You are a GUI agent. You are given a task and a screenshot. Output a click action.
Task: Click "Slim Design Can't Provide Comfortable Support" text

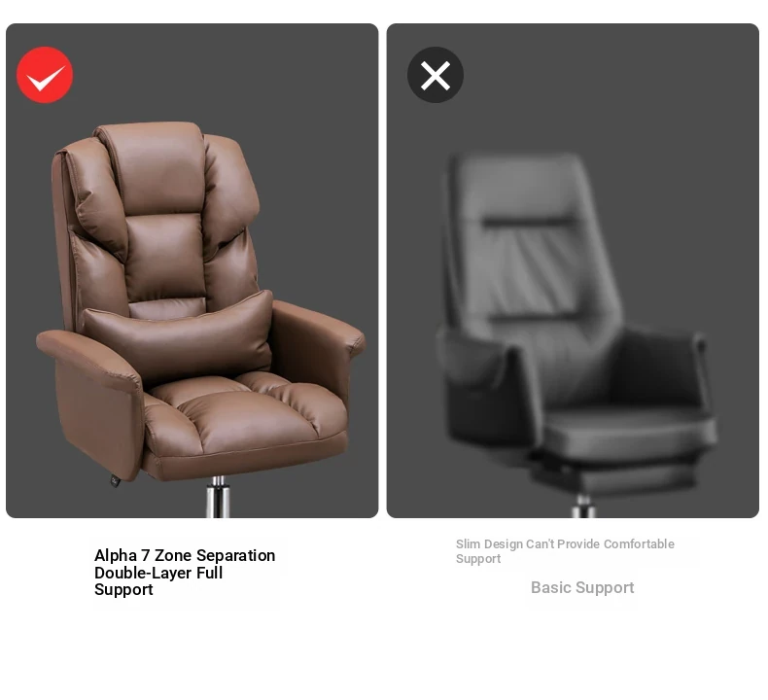pos(565,551)
